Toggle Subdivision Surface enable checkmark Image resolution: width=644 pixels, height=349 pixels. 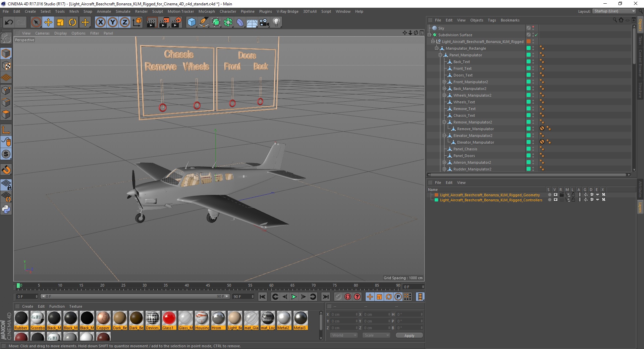click(536, 35)
